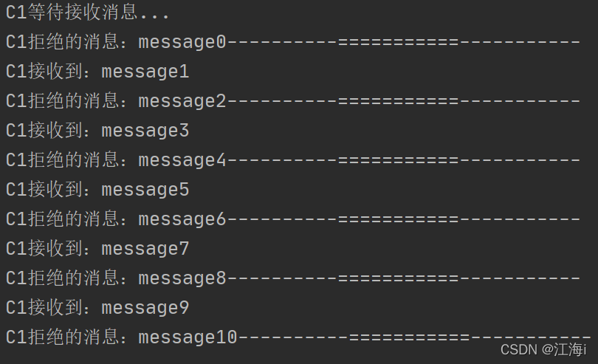Select the 'C1拒绝的消息: message10' output line
The width and height of the screenshot is (598, 364).
[298, 337]
